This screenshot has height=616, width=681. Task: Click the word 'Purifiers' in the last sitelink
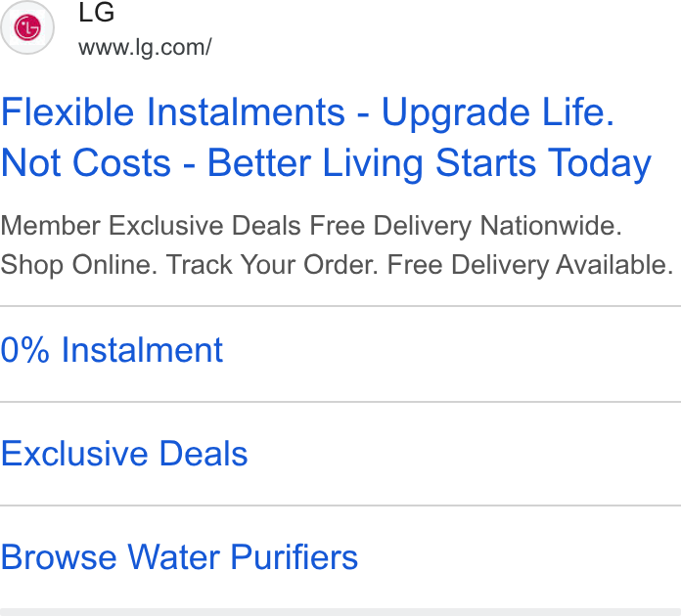(295, 557)
